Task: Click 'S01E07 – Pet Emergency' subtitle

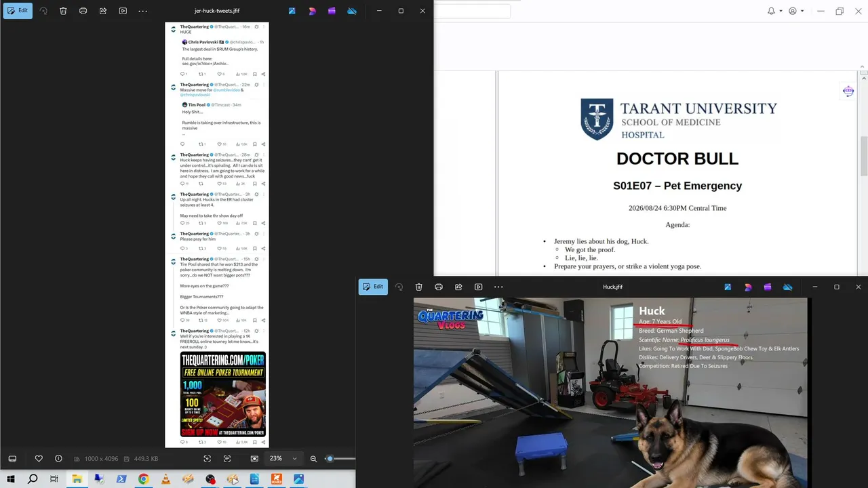Action: (x=677, y=186)
